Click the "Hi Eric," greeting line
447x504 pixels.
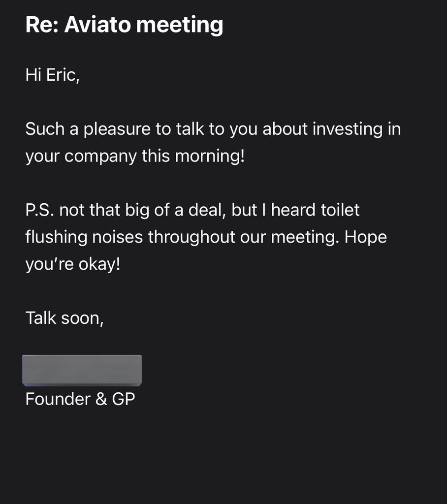tap(52, 77)
